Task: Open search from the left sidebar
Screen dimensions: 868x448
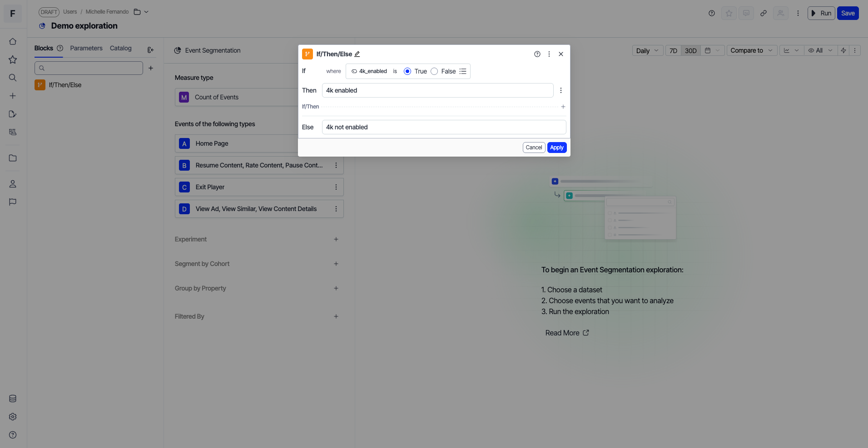Action: (13, 78)
